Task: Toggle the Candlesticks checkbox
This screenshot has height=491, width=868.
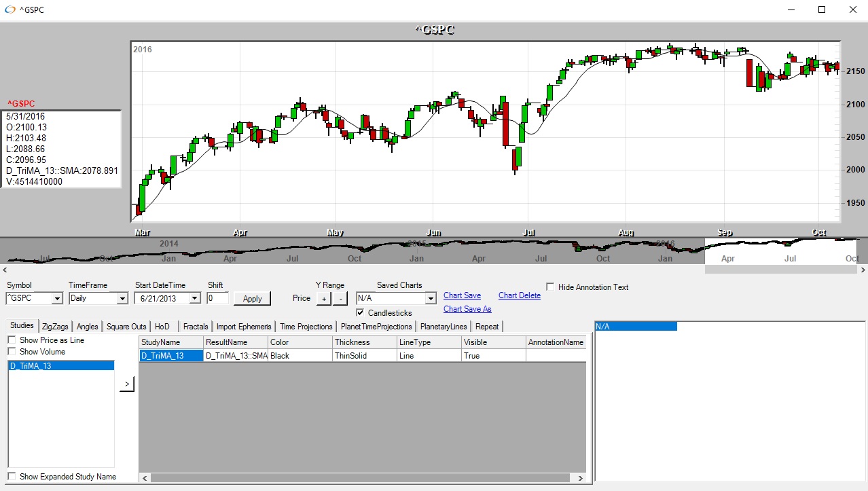Action: pos(361,313)
